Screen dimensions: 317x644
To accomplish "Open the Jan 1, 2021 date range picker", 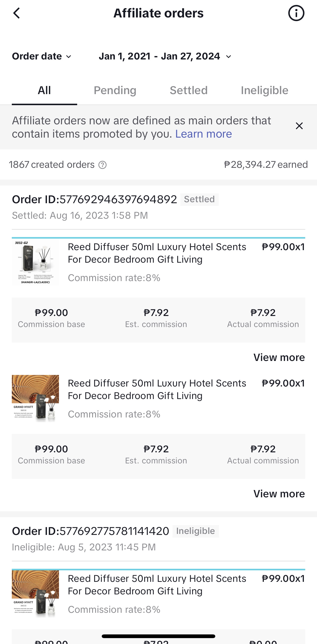I will 165,57.
